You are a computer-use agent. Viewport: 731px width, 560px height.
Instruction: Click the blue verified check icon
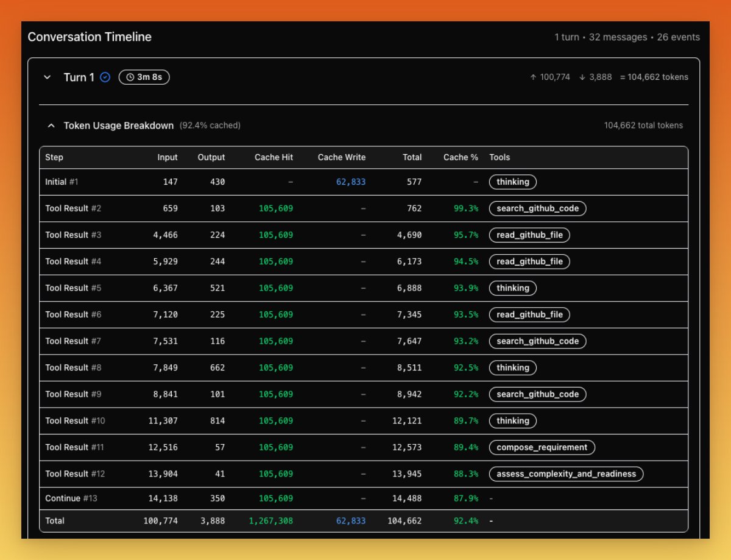(105, 77)
